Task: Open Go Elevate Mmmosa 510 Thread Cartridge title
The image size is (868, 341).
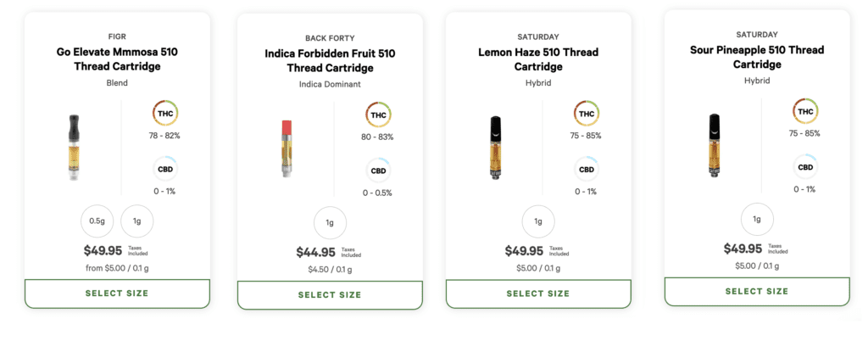Action: point(117,59)
